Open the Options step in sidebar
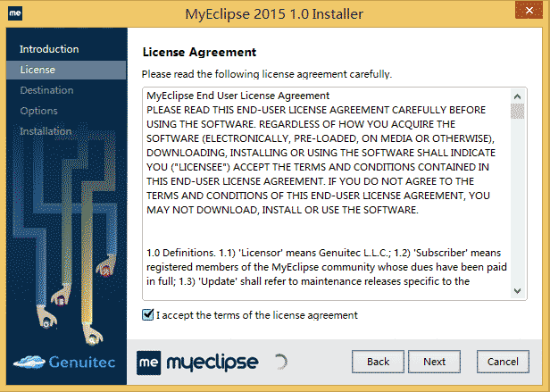The width and height of the screenshot is (550, 392). (38, 111)
